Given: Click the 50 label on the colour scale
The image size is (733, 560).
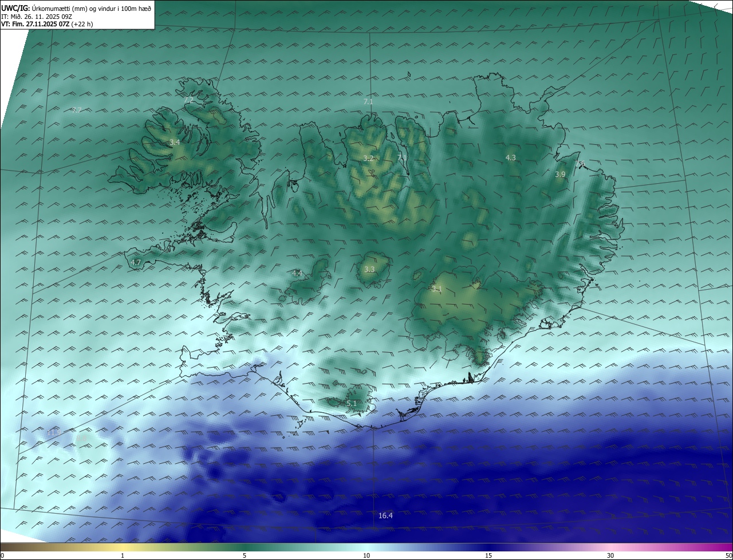Looking at the screenshot, I should (x=728, y=555).
